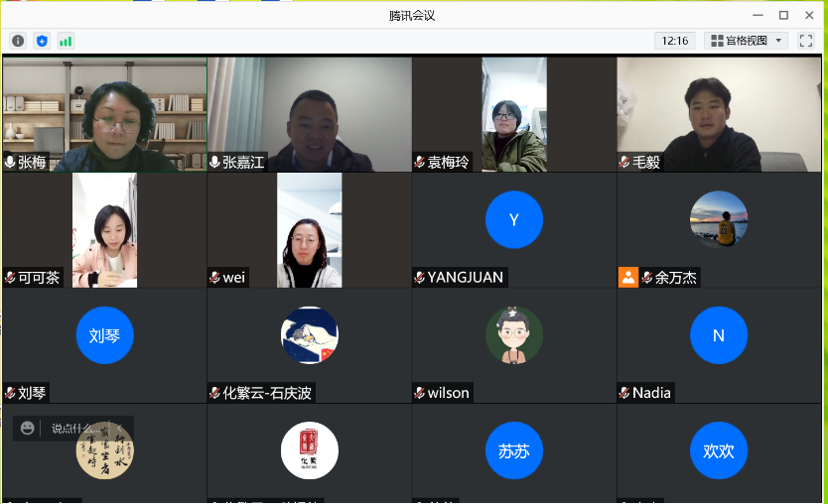Select 袁梅玲's video tile
This screenshot has width=828, height=504.
coord(514,114)
